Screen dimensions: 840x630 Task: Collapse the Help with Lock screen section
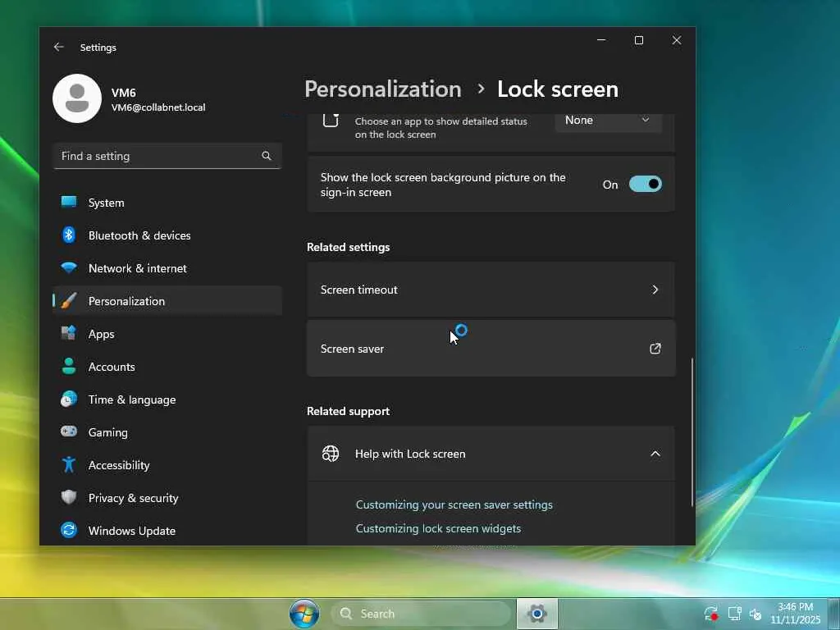pos(655,454)
